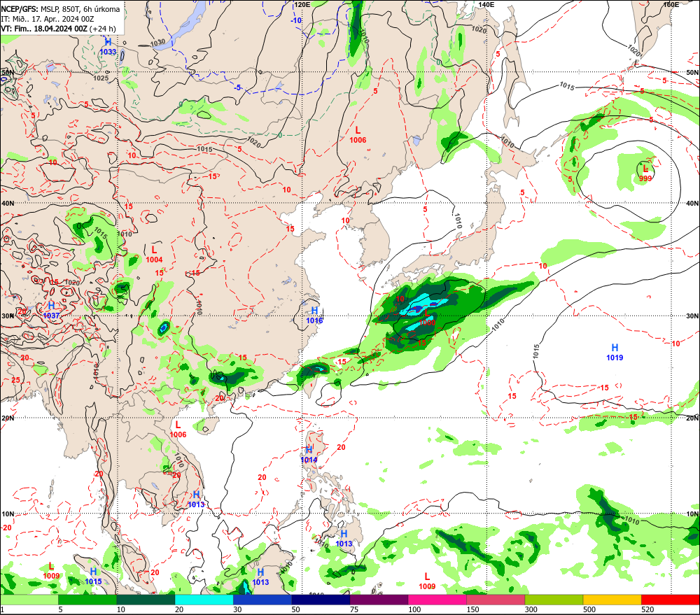Click the 40N label on the right edge
The height and width of the screenshot is (615, 700).
692,204
